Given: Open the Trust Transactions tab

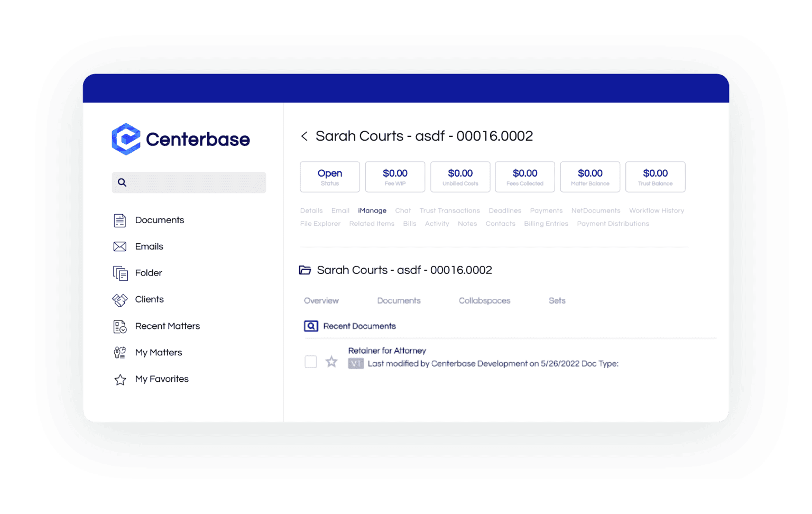Looking at the screenshot, I should click(x=449, y=210).
